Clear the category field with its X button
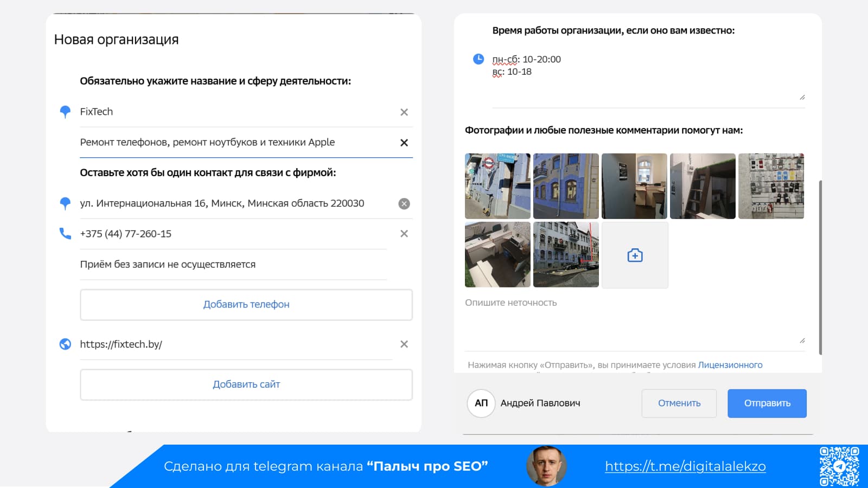The width and height of the screenshot is (868, 488). 404,143
